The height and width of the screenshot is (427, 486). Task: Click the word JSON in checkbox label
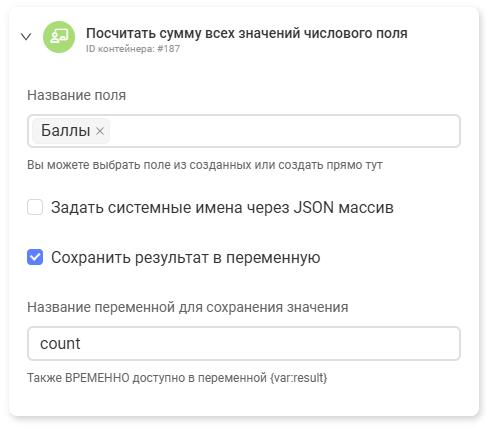pos(313,207)
